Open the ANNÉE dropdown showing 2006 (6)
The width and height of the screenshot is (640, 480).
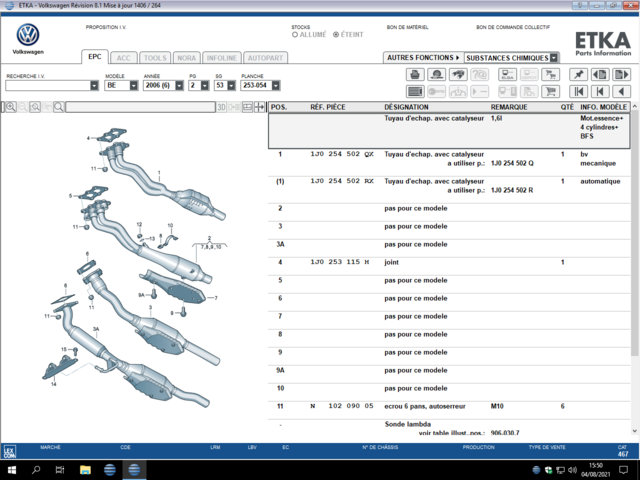pos(179,85)
